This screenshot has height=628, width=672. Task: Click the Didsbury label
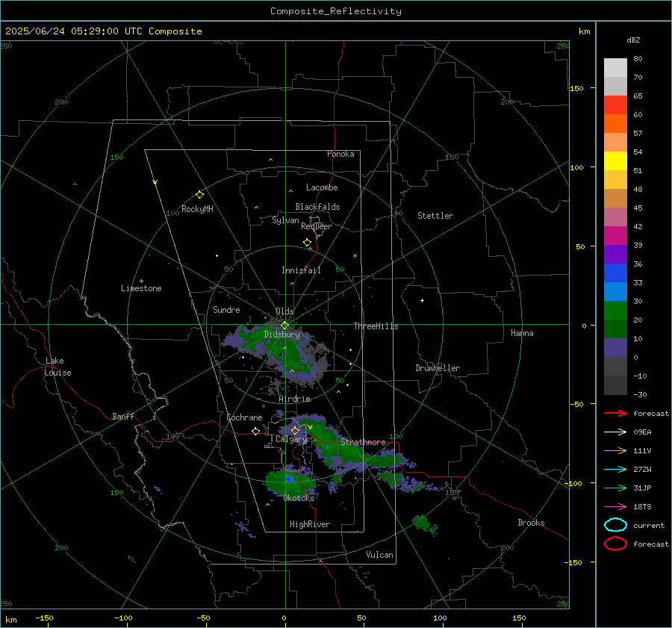(282, 335)
